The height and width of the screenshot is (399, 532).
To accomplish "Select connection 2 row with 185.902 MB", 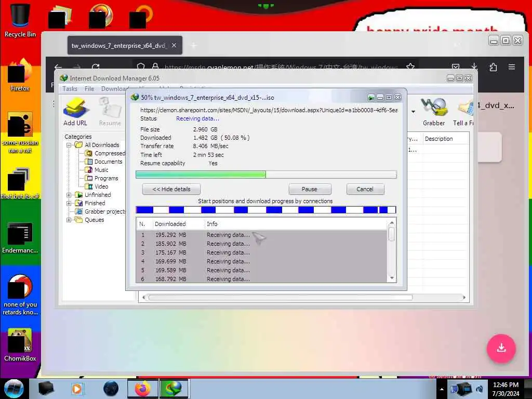I will (262, 244).
